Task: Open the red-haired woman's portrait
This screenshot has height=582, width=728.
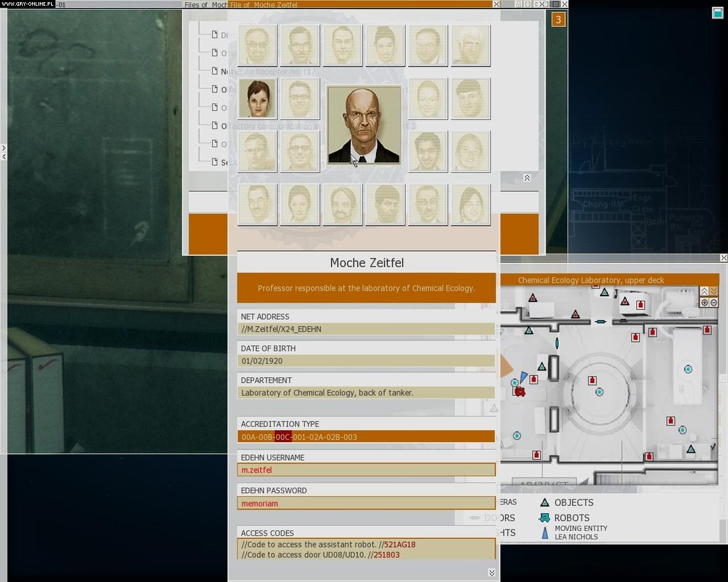Action: tap(257, 98)
